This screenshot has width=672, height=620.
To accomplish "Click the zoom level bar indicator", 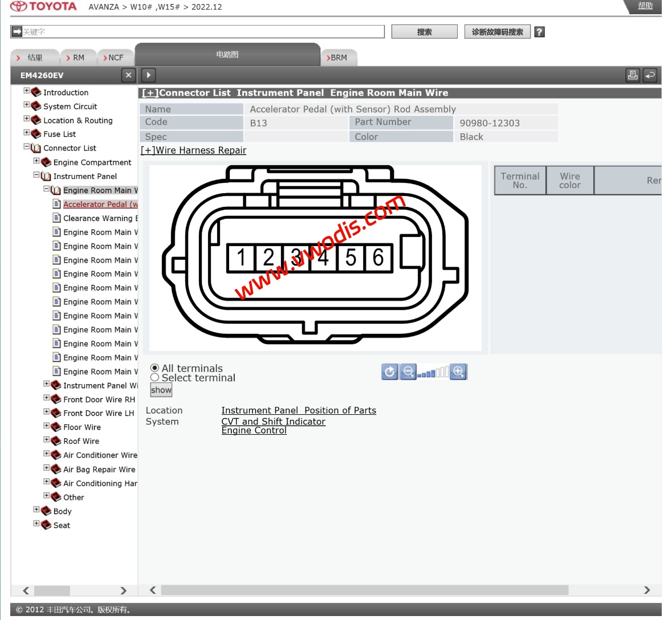I will coord(433,373).
